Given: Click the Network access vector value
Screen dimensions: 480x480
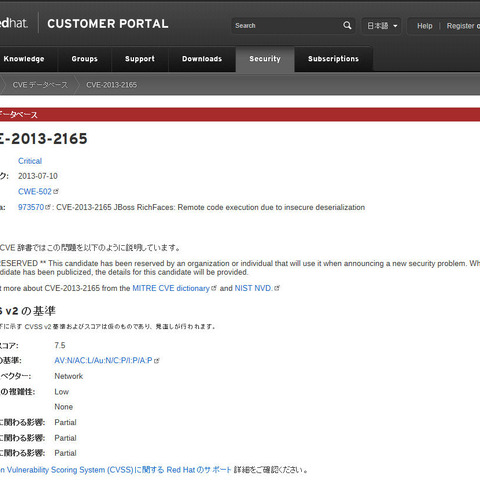Looking at the screenshot, I should [x=69, y=376].
